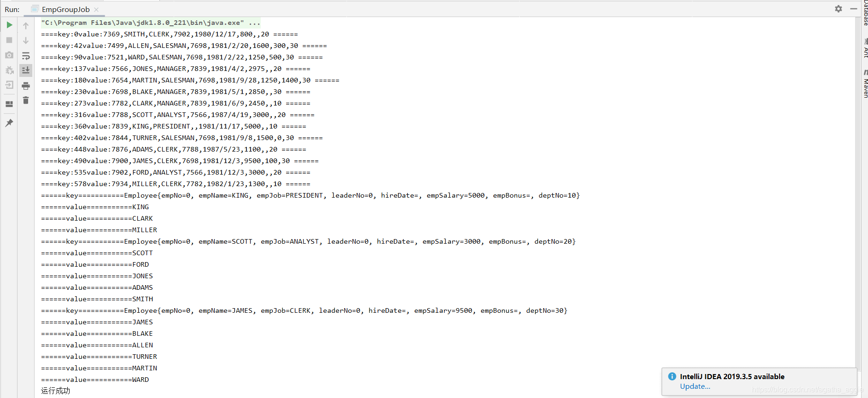Dump threads using the camera icon
Screen dimensions: 868x398
click(x=9, y=55)
